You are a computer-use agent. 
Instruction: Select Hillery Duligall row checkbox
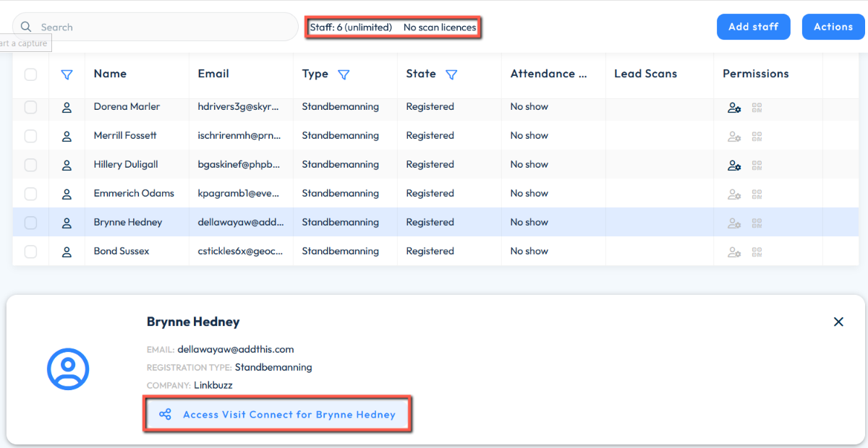click(30, 165)
